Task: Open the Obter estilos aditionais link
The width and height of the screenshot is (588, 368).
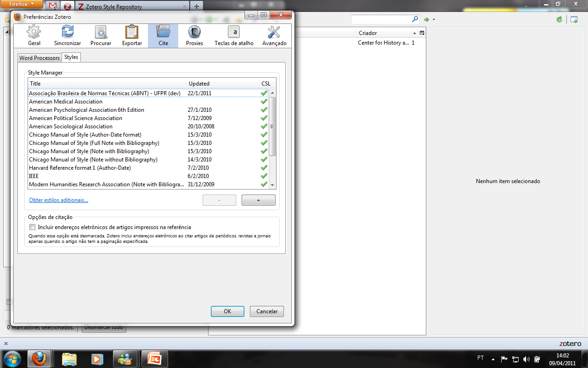Action: pos(58,200)
